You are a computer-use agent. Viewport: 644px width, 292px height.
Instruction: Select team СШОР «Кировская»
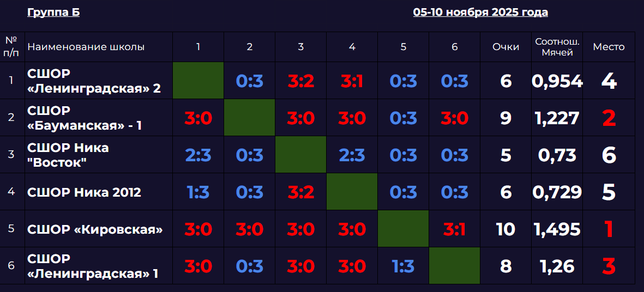(95, 229)
